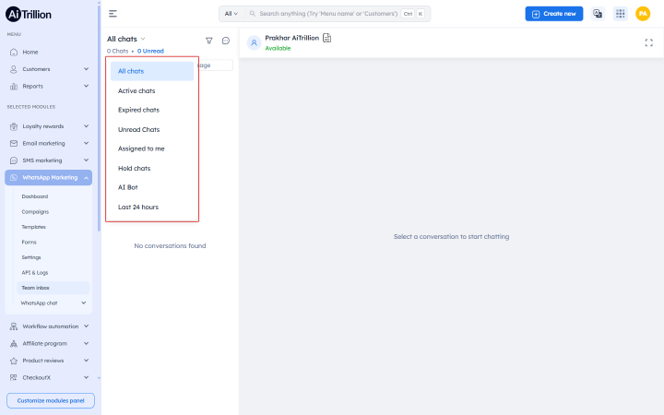
Task: Open notes icon beside Prakhar AiTrillion
Action: (x=327, y=38)
